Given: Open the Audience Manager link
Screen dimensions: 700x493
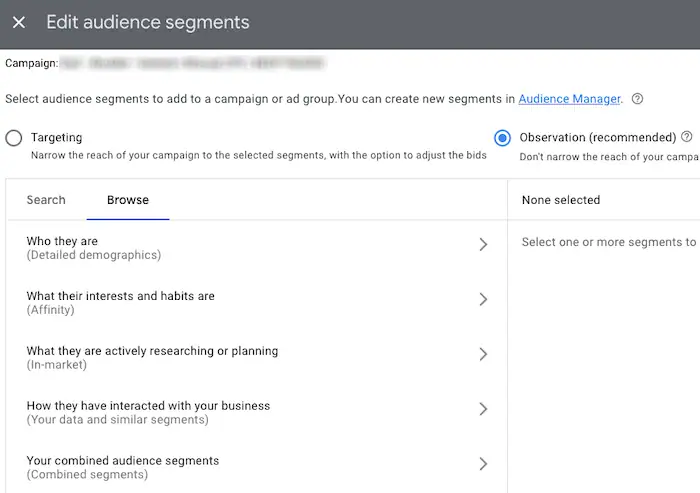Looking at the screenshot, I should pos(569,99).
